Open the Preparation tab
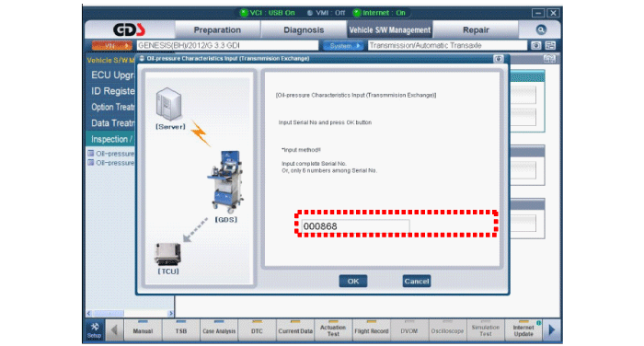This screenshot has width=644, height=346. [217, 30]
